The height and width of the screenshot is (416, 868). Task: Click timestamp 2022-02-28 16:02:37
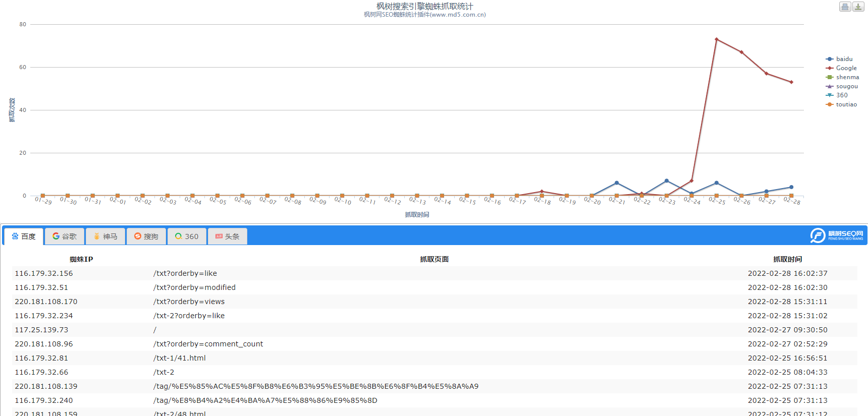click(788, 273)
